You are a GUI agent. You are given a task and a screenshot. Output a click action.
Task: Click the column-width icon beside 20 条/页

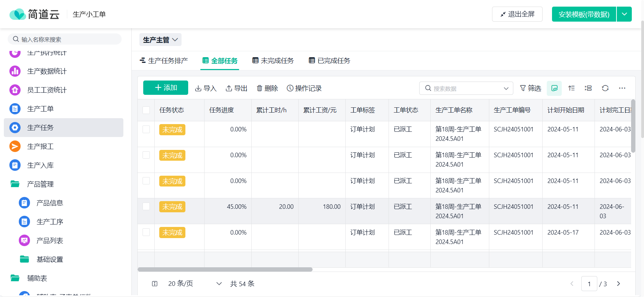coord(155,284)
